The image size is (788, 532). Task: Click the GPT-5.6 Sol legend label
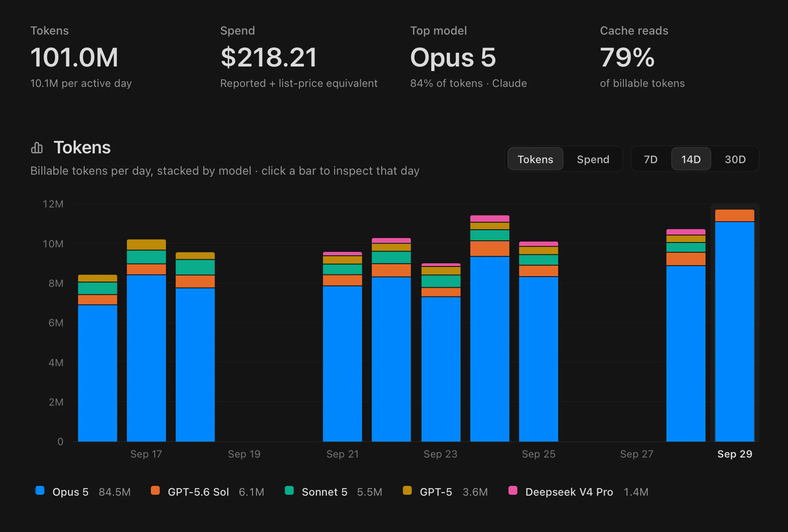click(x=198, y=492)
